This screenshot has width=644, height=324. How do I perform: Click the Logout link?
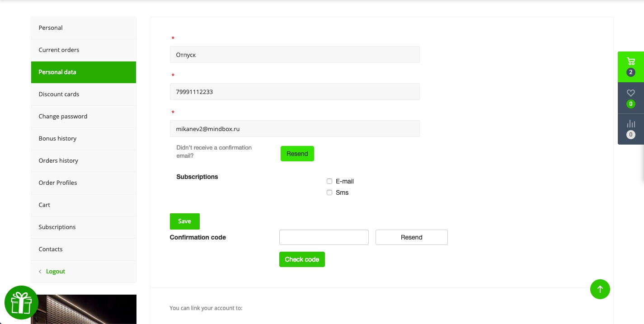[55, 272]
